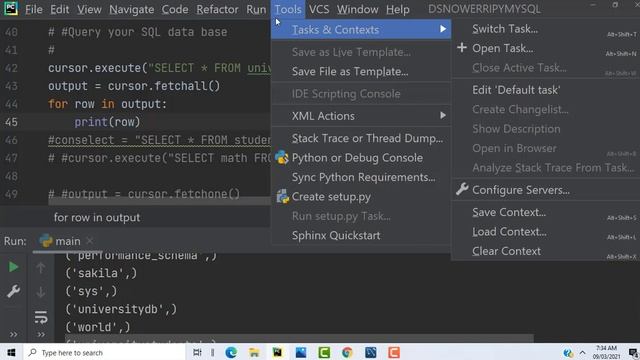
Task: Select Stack Trace or Thread Dump
Action: click(x=361, y=138)
